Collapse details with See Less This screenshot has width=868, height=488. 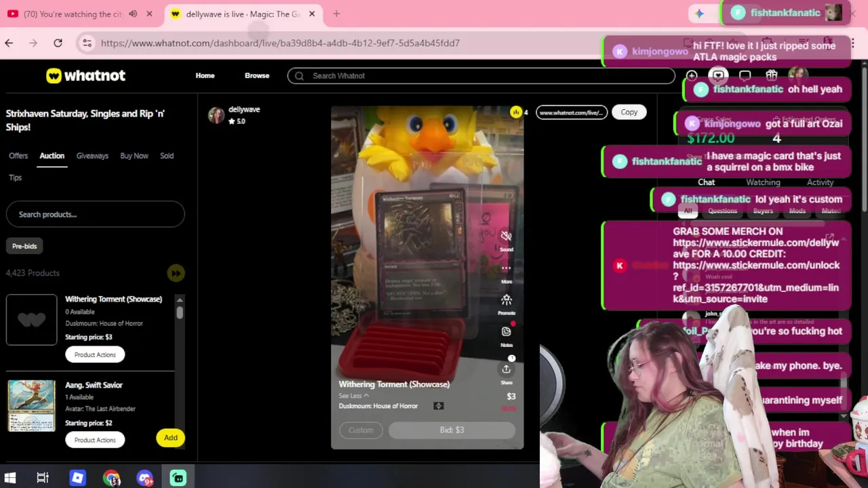pyautogui.click(x=354, y=396)
